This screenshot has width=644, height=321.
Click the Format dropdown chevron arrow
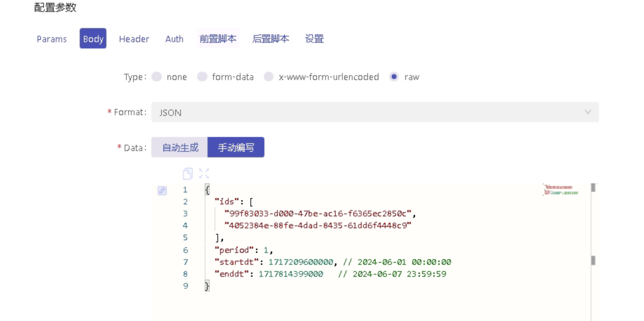click(x=588, y=112)
